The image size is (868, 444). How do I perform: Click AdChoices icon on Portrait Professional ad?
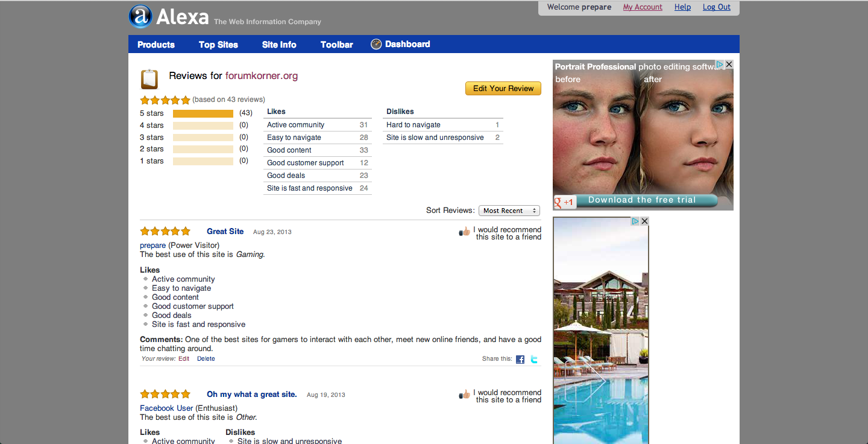coord(720,64)
